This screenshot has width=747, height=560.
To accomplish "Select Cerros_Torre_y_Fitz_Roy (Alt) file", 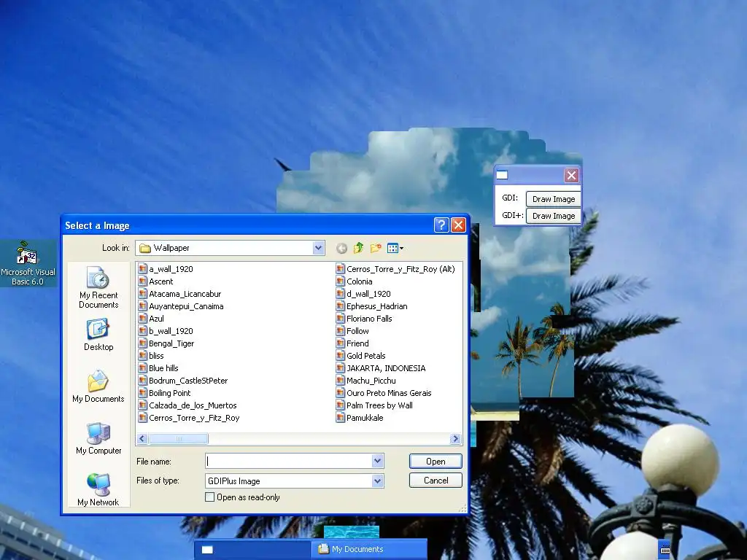I will coord(395,269).
